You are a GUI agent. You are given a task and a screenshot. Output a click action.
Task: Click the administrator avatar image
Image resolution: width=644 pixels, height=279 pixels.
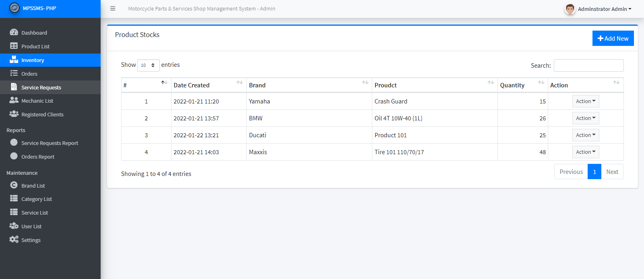click(x=570, y=9)
